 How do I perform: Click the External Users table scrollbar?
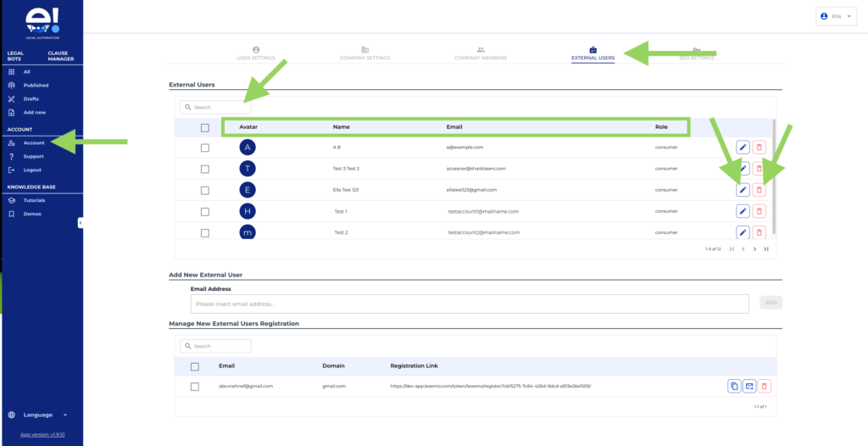(x=774, y=176)
